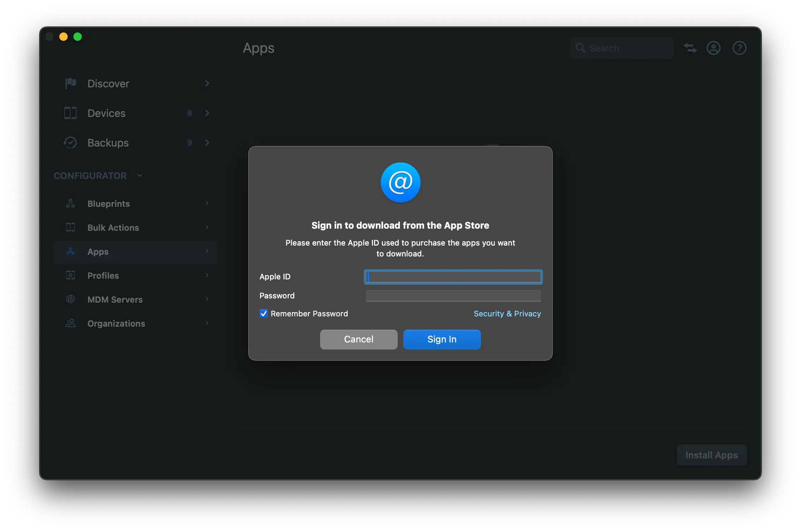Select the Discover sidebar icon

pos(70,83)
